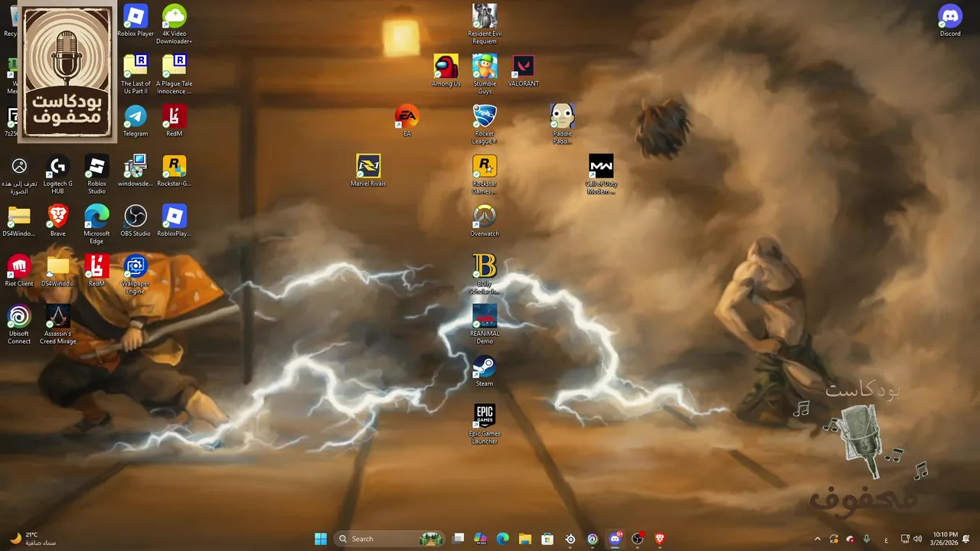
Task: Select the RedM icon beside Wallpaper Engine
Action: [96, 271]
